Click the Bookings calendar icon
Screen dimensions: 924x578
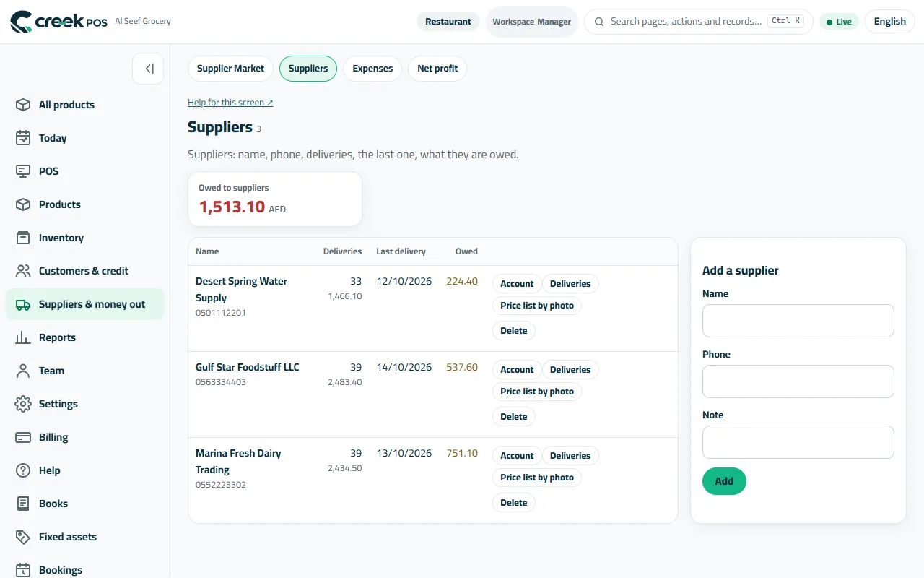[23, 570]
